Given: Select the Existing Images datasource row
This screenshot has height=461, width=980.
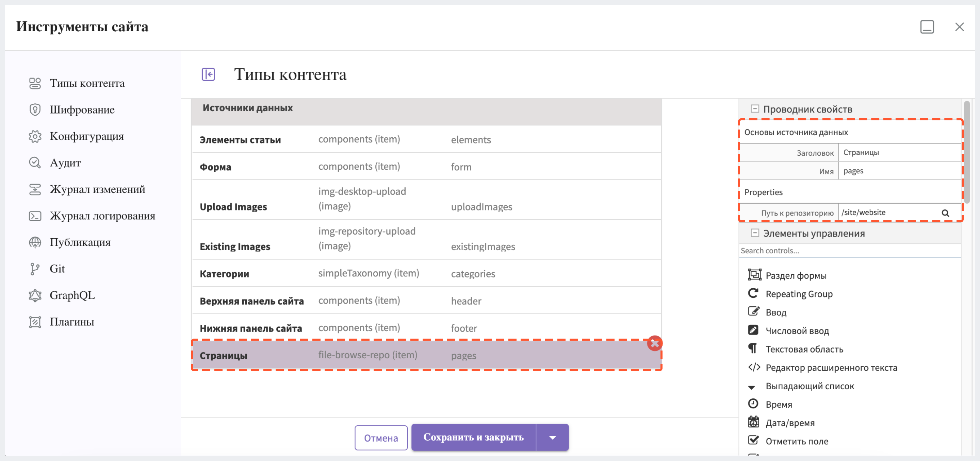Looking at the screenshot, I should (426, 239).
